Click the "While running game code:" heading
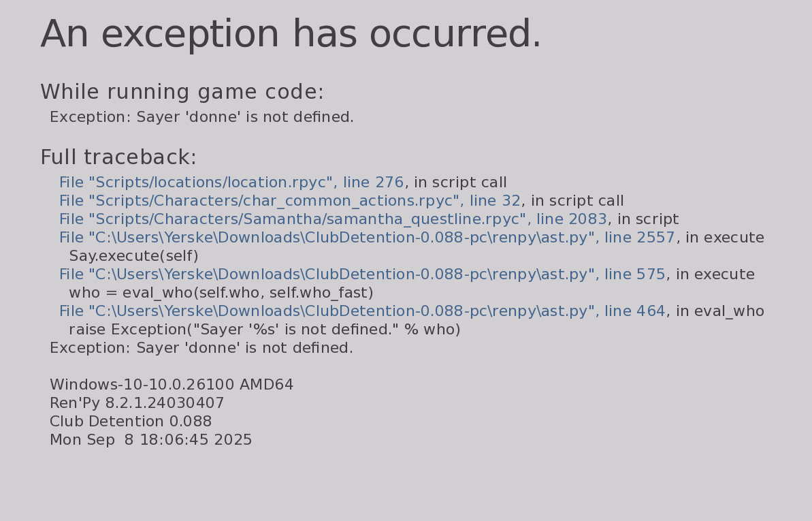Screen dimensions: 812x521 [x=182, y=92]
